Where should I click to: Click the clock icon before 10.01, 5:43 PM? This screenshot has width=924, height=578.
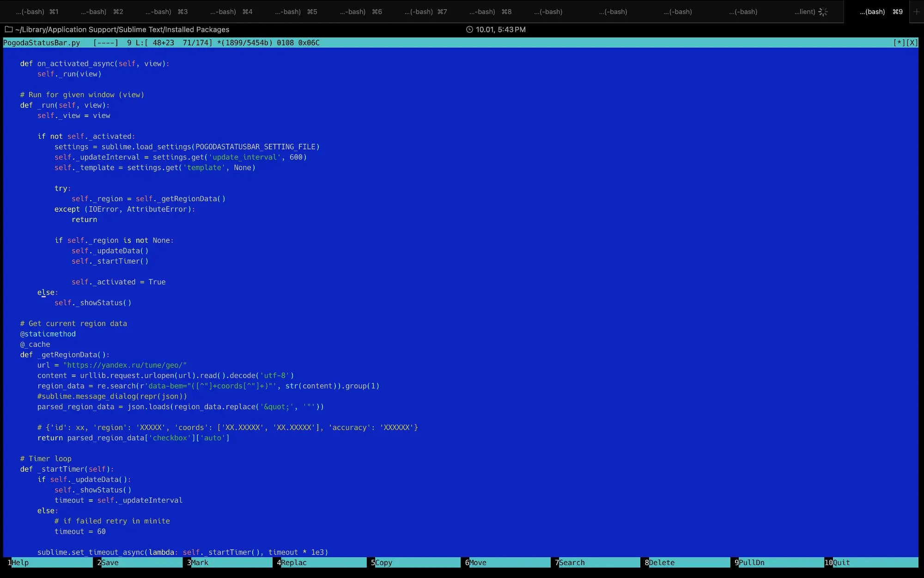pyautogui.click(x=469, y=29)
